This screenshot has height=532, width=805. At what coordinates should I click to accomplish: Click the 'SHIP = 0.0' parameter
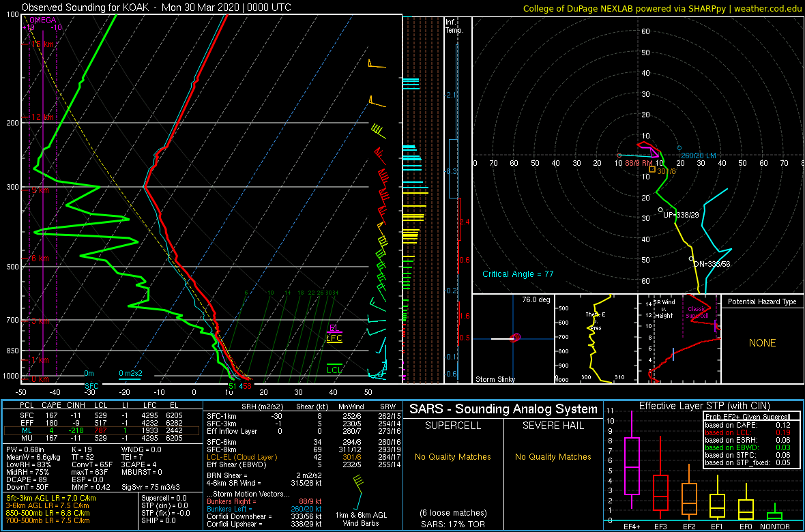[x=159, y=520]
